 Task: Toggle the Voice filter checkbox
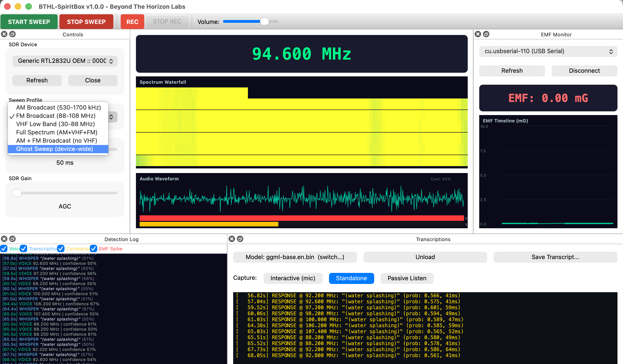4,248
